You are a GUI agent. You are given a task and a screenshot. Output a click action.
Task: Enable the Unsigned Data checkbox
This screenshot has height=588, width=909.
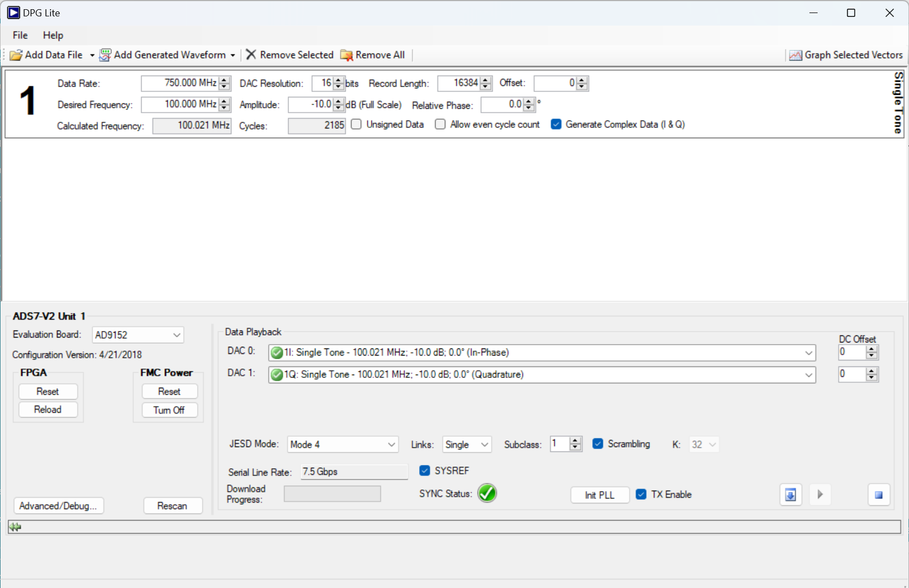click(x=357, y=125)
